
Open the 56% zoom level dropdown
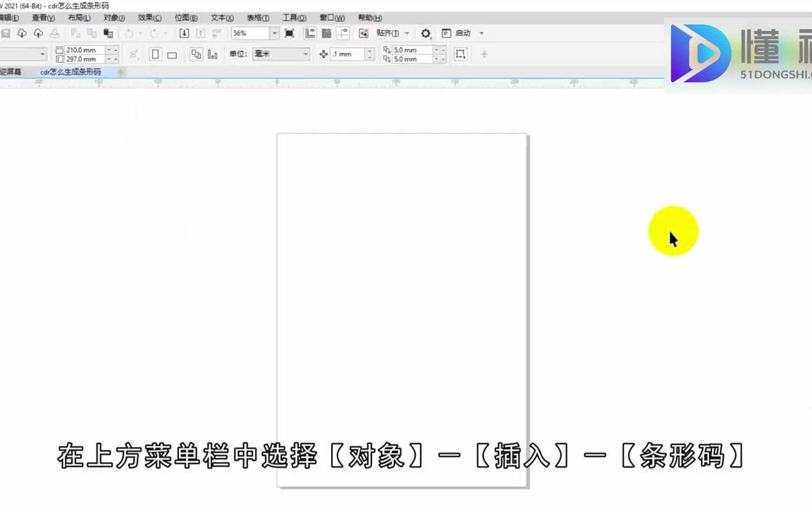coord(274,33)
